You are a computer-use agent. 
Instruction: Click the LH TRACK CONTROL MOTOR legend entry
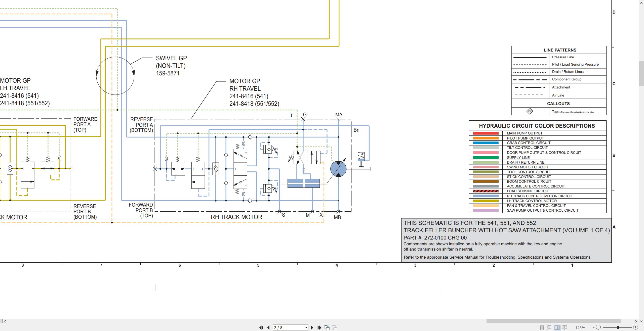point(532,201)
